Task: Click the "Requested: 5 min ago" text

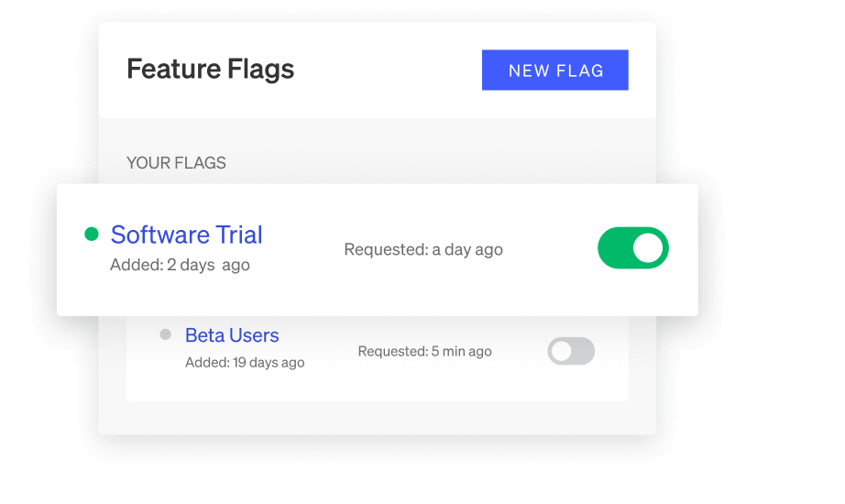Action: click(x=424, y=351)
